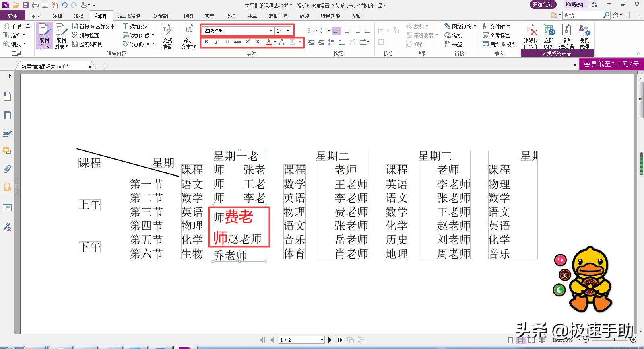This screenshot has height=349, width=644.
Task: Click the red font color swatch A
Action: [269, 42]
